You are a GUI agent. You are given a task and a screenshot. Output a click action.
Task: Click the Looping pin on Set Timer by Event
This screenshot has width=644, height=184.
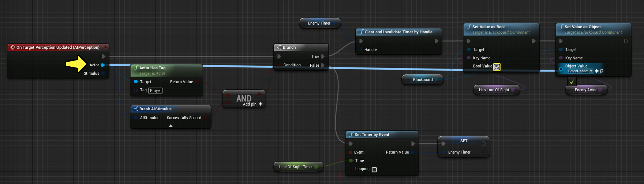(351, 169)
